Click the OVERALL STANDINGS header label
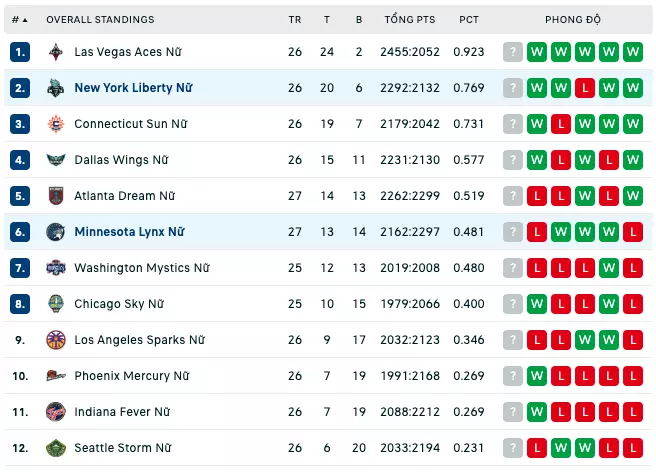656x472 pixels. coord(100,20)
